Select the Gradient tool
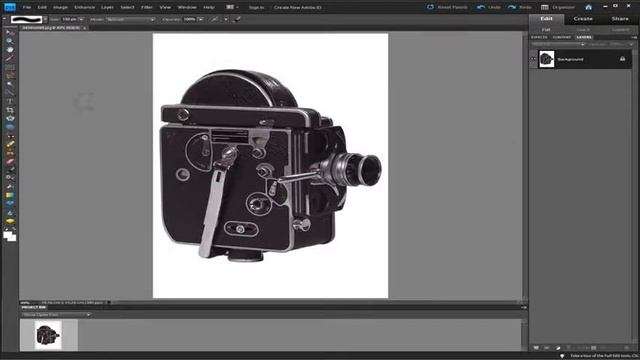 (x=10, y=196)
